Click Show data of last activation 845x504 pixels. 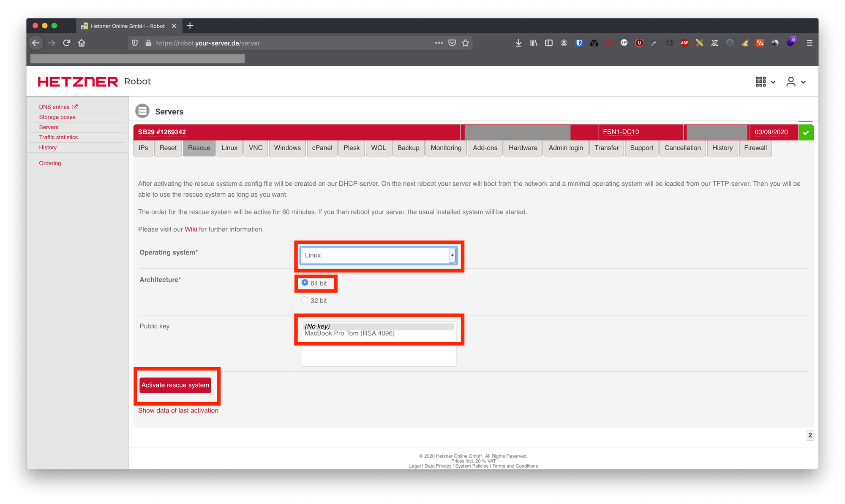pyautogui.click(x=178, y=410)
